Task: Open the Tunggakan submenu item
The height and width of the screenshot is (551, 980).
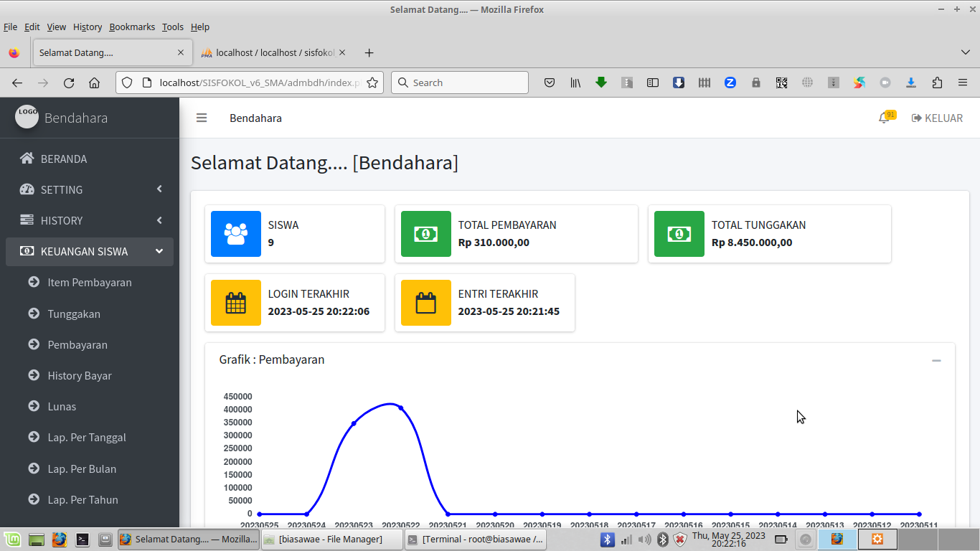Action: point(90,314)
